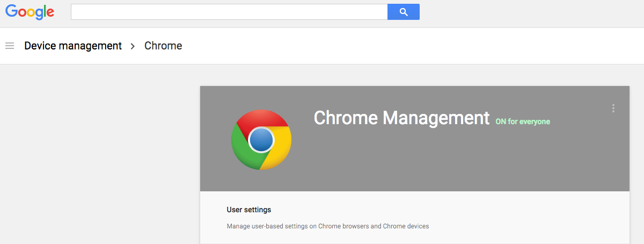This screenshot has width=644, height=244.
Task: Click the Chrome Management title
Action: coord(401,118)
